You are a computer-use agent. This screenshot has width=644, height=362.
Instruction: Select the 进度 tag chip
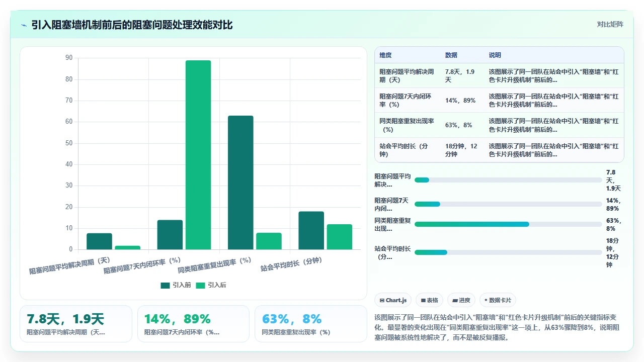click(461, 300)
